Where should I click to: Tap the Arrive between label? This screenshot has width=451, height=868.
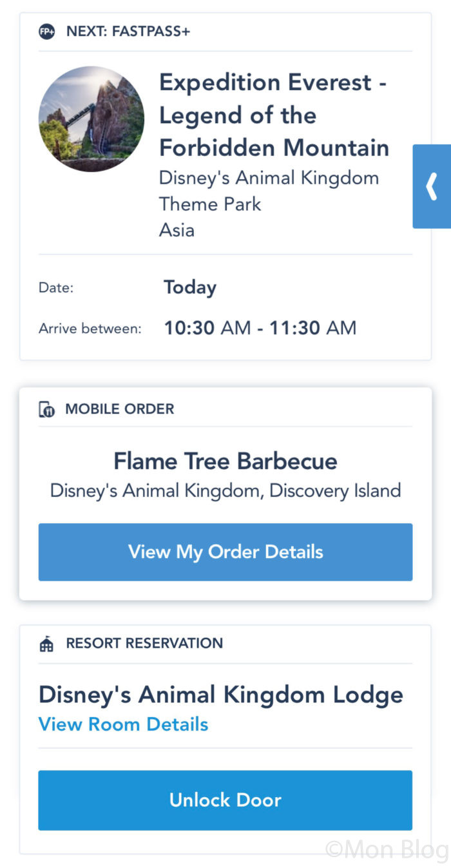90,329
